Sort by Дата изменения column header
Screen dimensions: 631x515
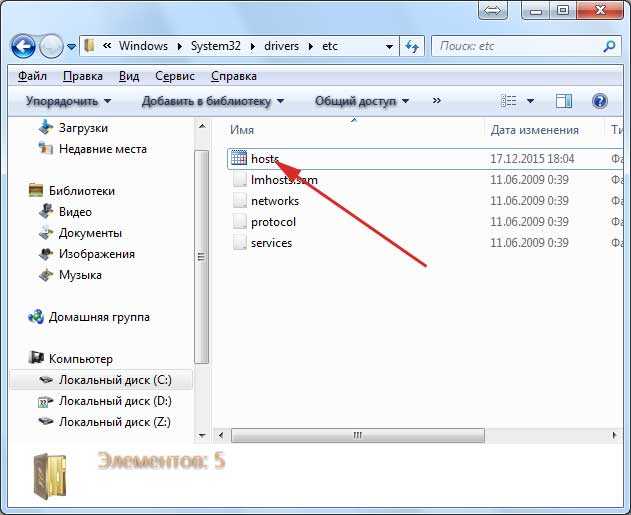tap(535, 130)
